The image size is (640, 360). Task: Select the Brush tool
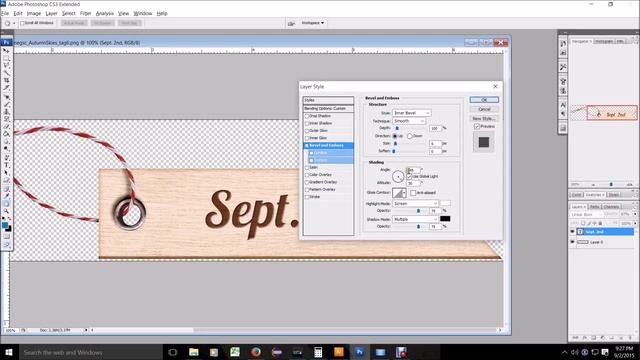pyautogui.click(x=7, y=104)
